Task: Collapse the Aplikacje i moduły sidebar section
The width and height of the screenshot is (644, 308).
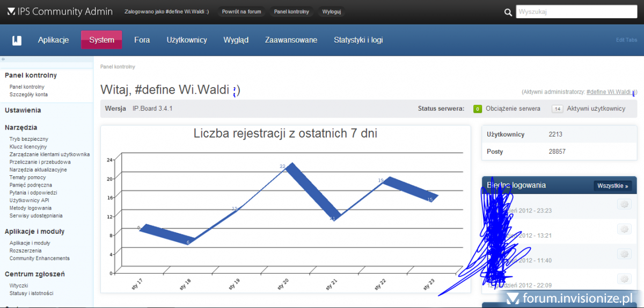Action: pos(34,231)
